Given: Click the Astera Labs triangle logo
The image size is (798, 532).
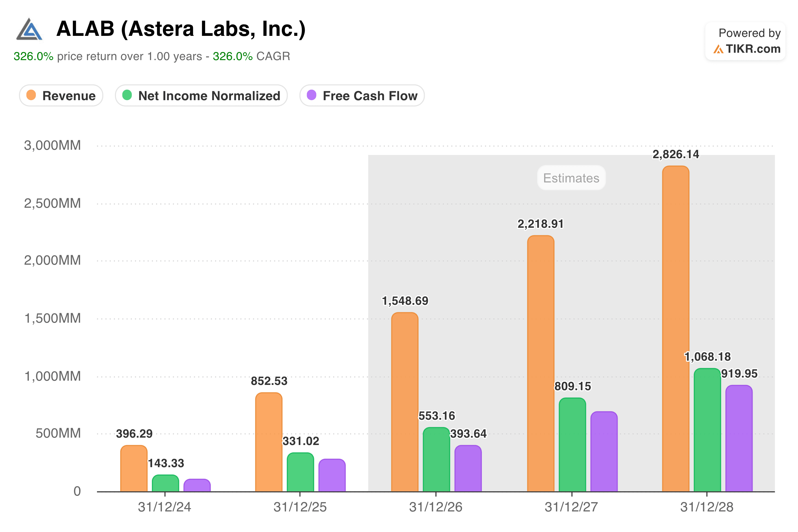Looking at the screenshot, I should 30,29.
